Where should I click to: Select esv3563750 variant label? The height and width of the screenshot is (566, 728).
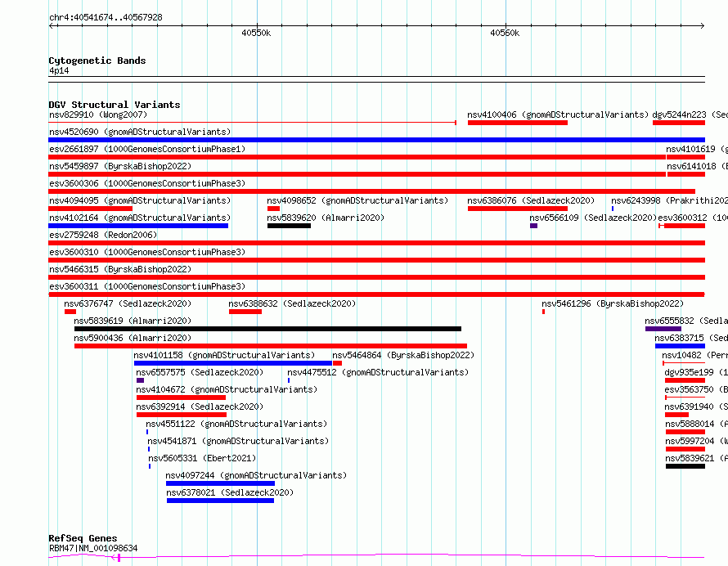pos(696,389)
